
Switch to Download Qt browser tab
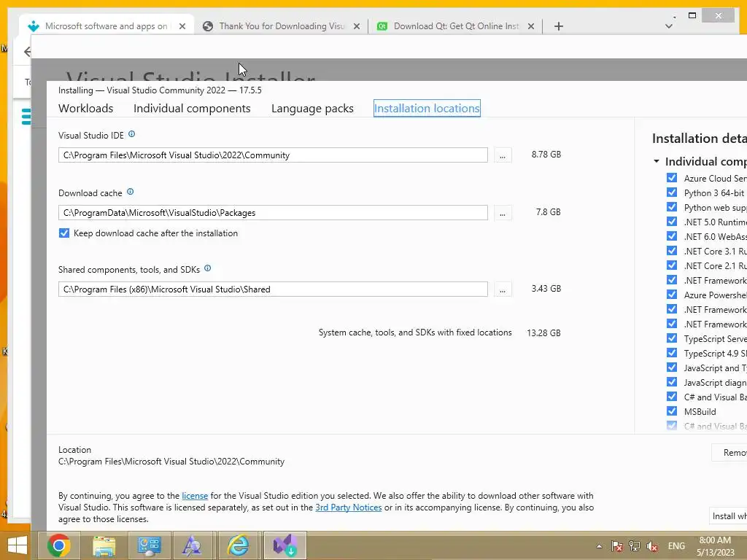click(x=456, y=26)
